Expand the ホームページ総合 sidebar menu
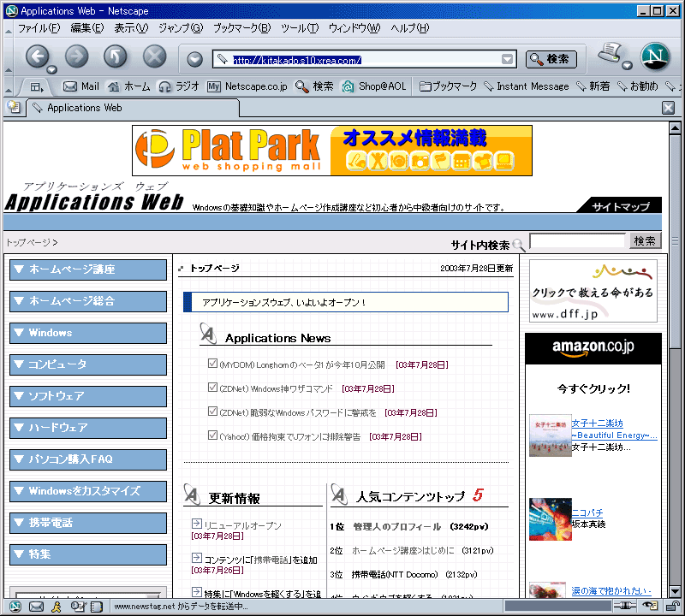This screenshot has width=685, height=616. tap(88, 301)
